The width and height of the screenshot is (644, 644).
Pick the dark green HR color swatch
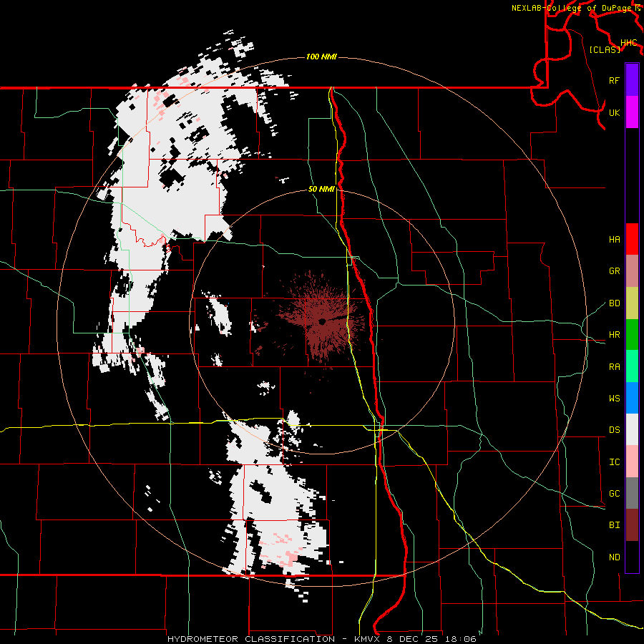coord(632,334)
